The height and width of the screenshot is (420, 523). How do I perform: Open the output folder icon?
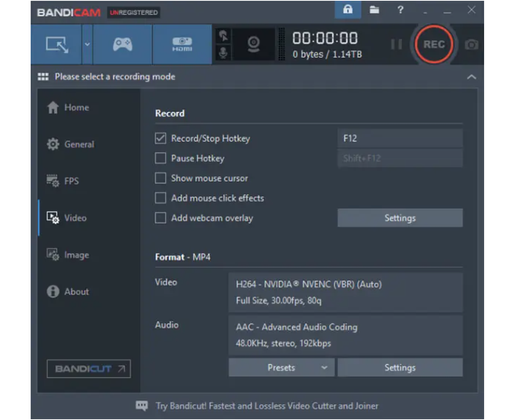pos(374,10)
